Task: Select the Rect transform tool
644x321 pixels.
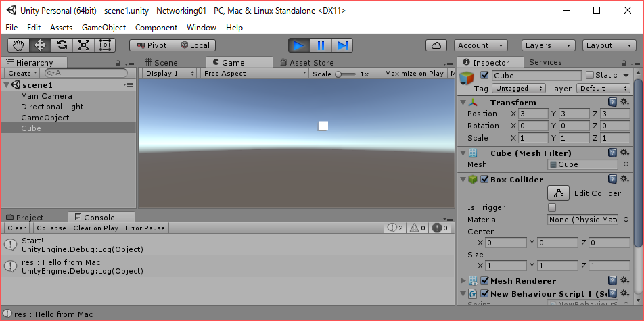Action: 105,45
